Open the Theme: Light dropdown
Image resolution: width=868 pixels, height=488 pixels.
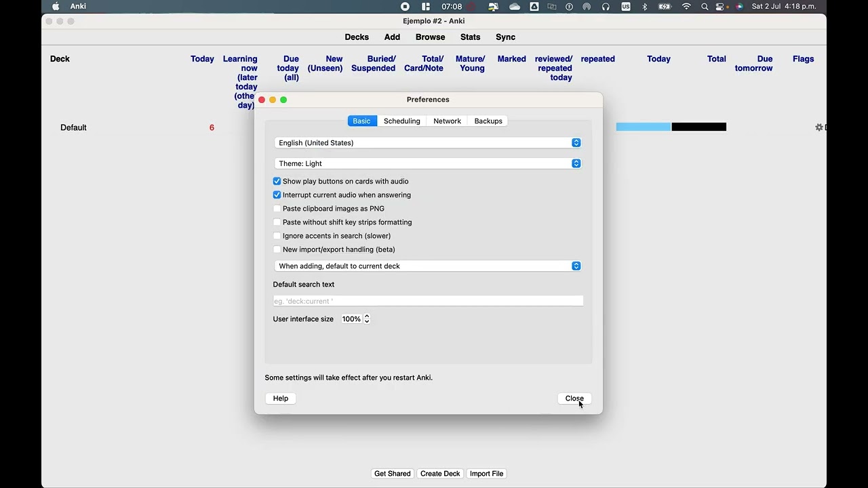pos(428,163)
